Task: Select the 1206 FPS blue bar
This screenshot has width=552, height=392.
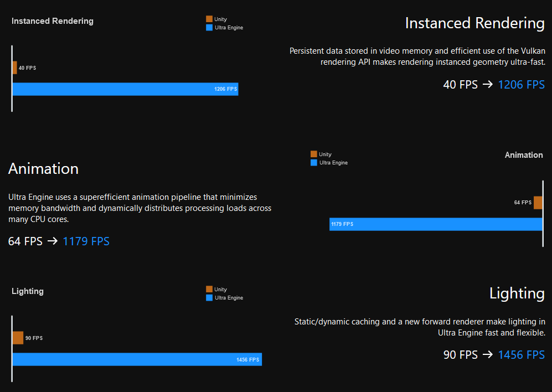Action: click(x=125, y=89)
